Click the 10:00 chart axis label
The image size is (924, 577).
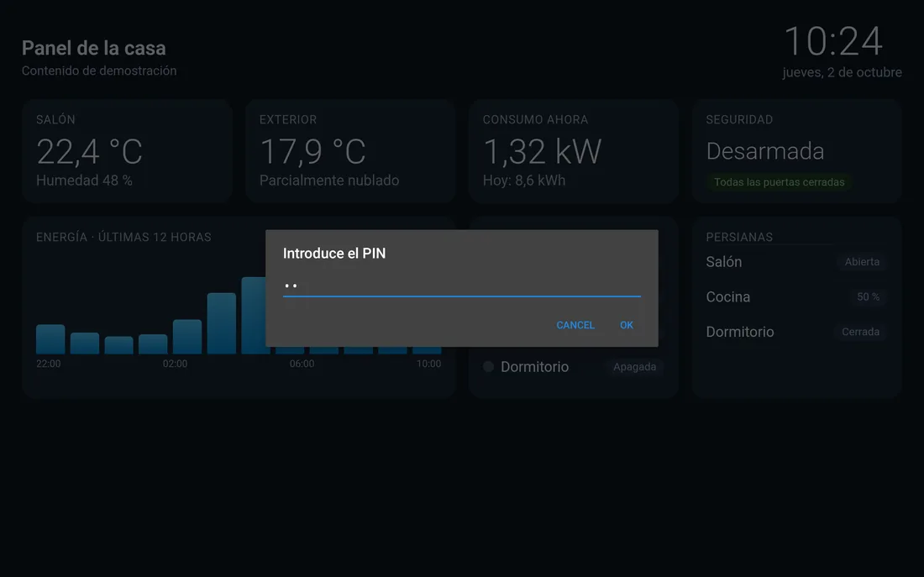pyautogui.click(x=429, y=364)
